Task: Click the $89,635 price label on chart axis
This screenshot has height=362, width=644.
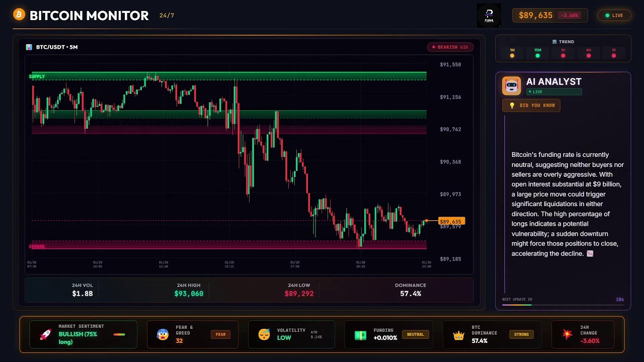Action: tap(451, 221)
